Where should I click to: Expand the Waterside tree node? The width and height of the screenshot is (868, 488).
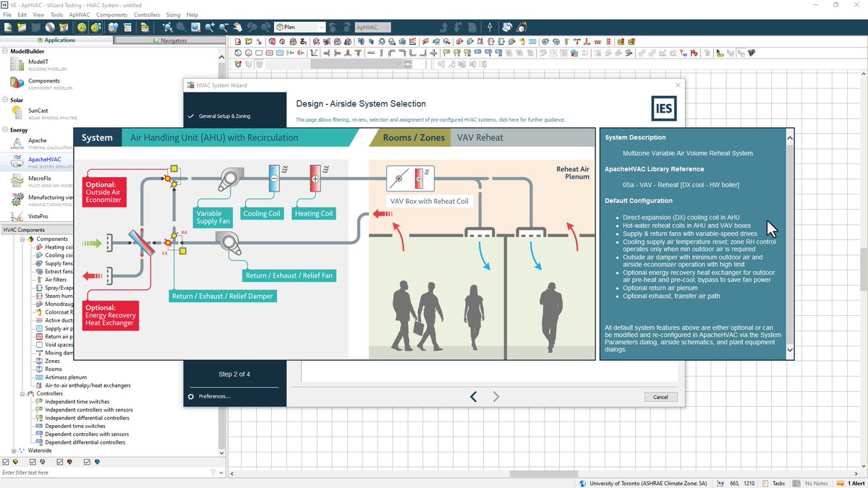click(13, 450)
